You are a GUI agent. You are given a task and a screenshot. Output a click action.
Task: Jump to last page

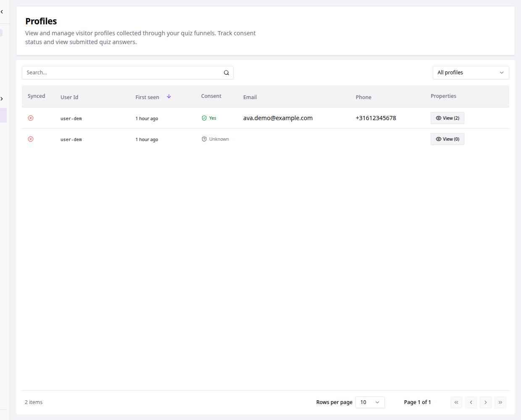click(x=500, y=402)
